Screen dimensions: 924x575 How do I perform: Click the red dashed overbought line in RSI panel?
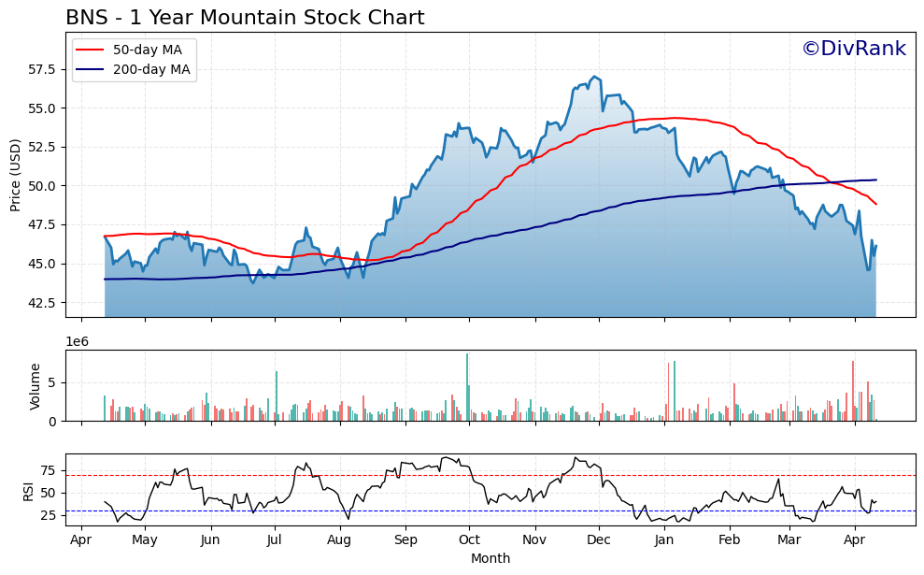[x=490, y=475]
